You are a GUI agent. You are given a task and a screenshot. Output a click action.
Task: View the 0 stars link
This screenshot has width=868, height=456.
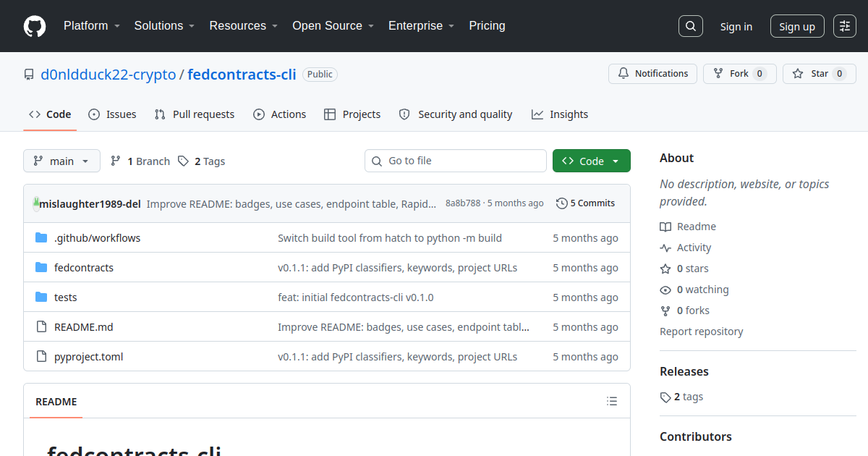684,269
